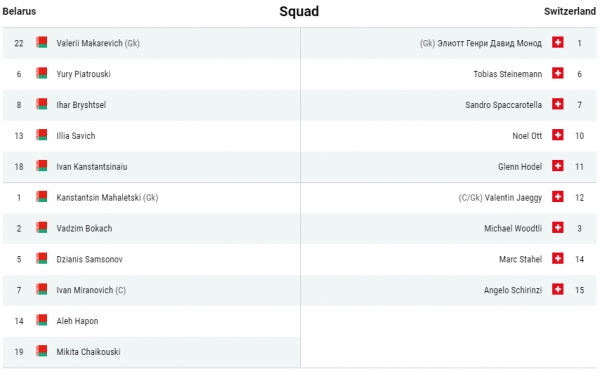Open player Illia Savich
The height and width of the screenshot is (376, 600).
(x=76, y=136)
